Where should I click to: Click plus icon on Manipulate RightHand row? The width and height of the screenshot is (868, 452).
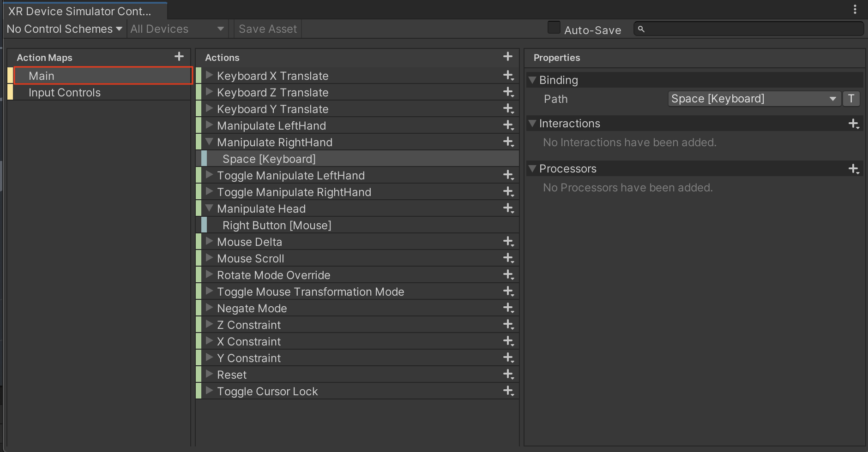508,142
